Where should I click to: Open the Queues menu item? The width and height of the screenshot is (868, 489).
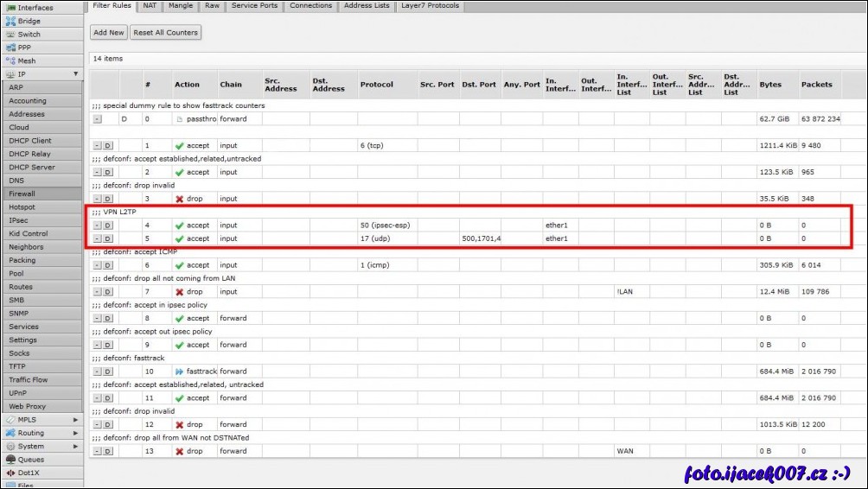click(30, 460)
